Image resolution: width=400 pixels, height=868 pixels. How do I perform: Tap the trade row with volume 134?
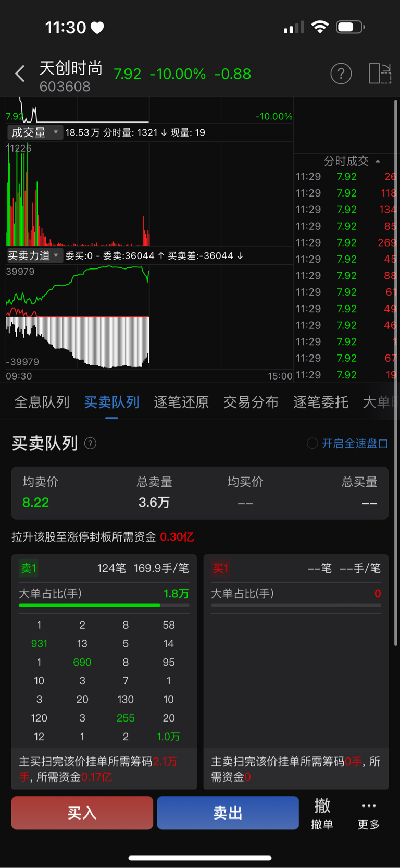pyautogui.click(x=346, y=210)
